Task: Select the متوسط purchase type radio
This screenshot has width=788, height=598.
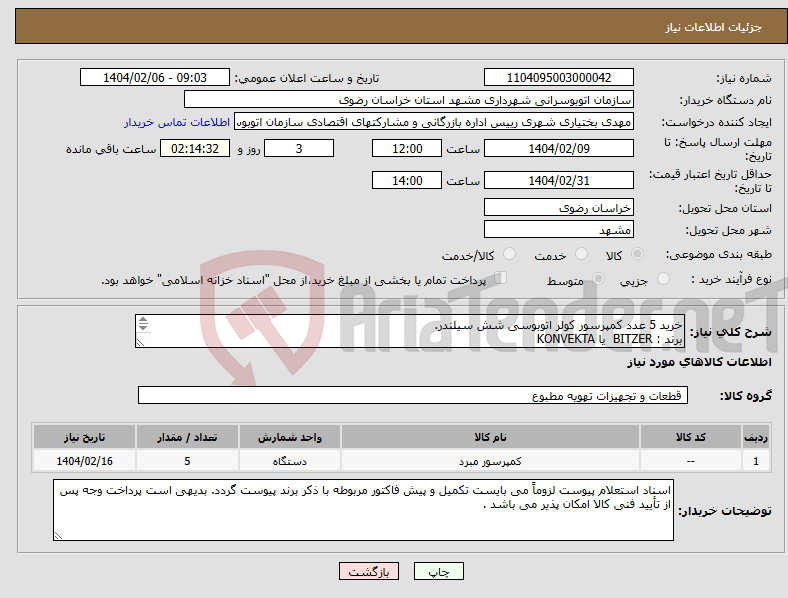Action: point(599,278)
